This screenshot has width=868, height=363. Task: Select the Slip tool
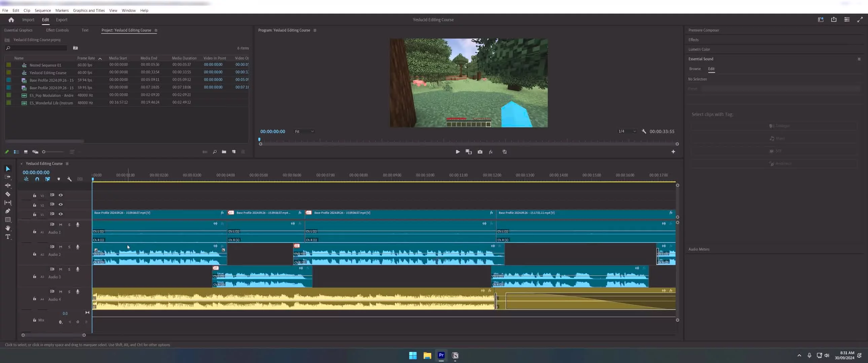coord(8,202)
